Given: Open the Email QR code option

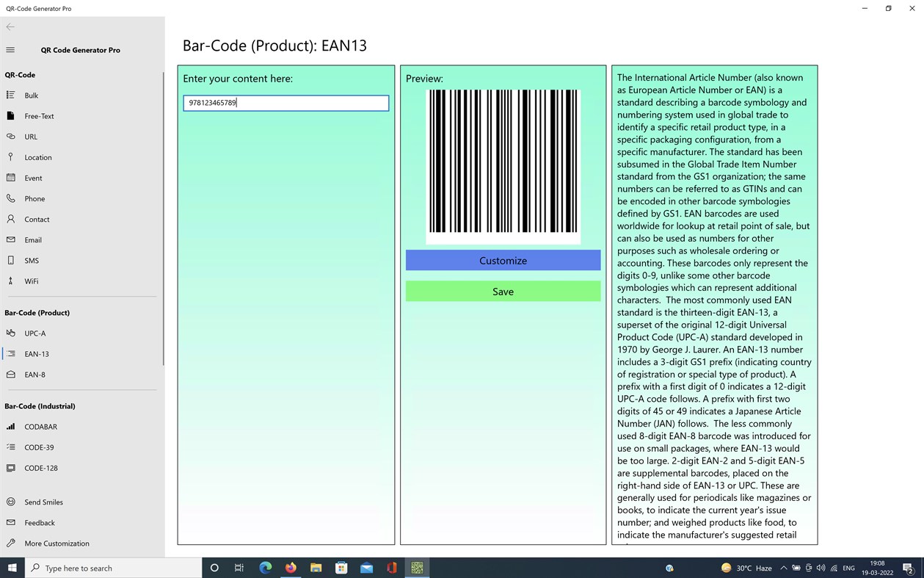Looking at the screenshot, I should pos(32,239).
